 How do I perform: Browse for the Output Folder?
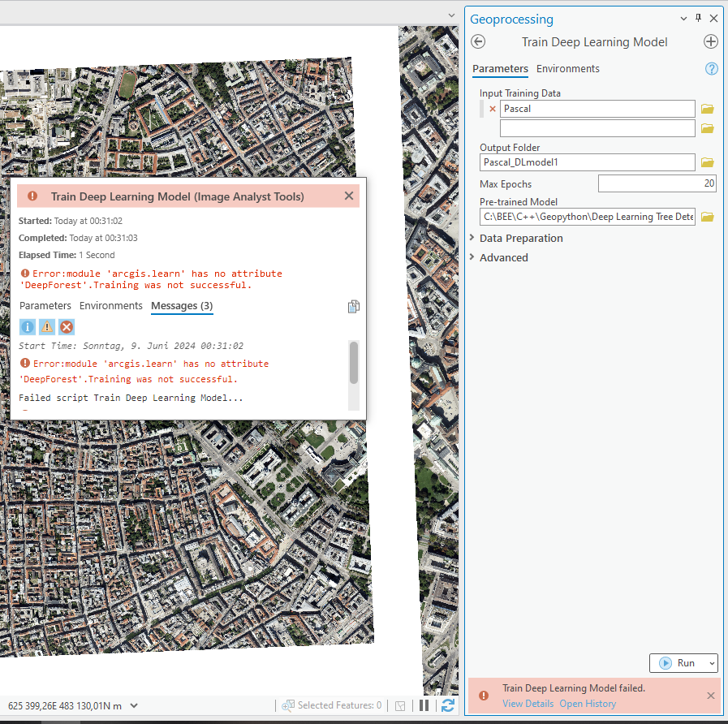[x=707, y=162]
